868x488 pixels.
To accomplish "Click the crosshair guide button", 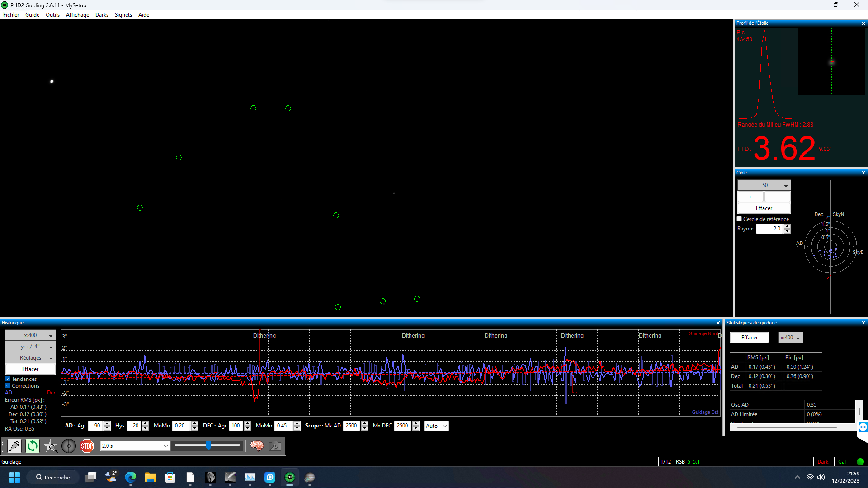I will (x=69, y=446).
